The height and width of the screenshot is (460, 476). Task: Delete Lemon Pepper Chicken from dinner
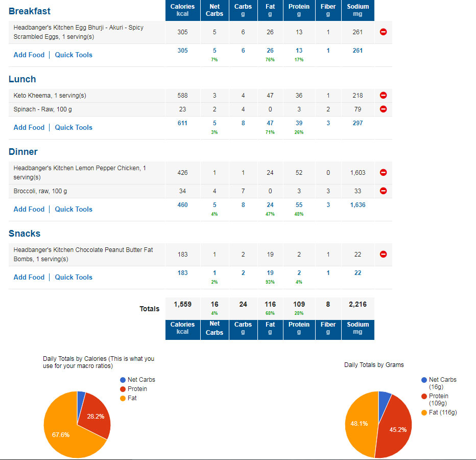[x=383, y=173]
